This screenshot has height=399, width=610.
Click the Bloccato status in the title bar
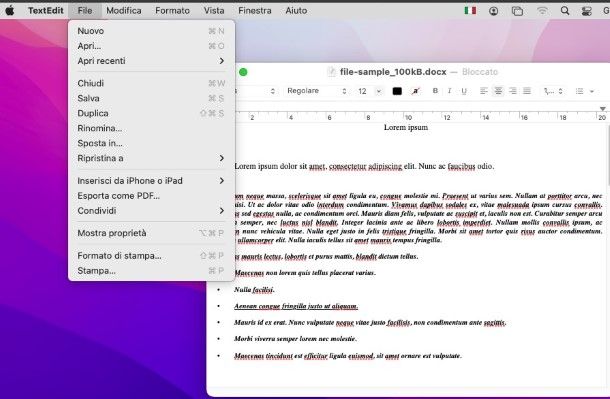click(x=480, y=72)
